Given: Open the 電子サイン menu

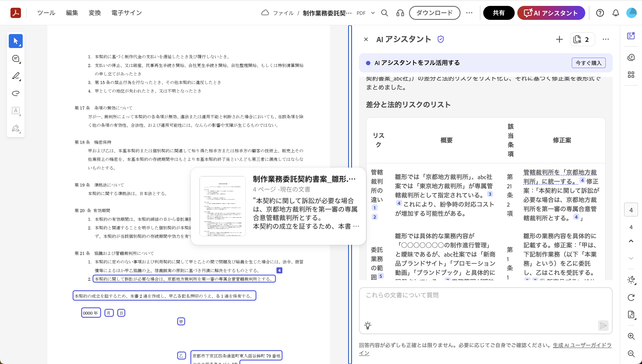Looking at the screenshot, I should tap(127, 13).
